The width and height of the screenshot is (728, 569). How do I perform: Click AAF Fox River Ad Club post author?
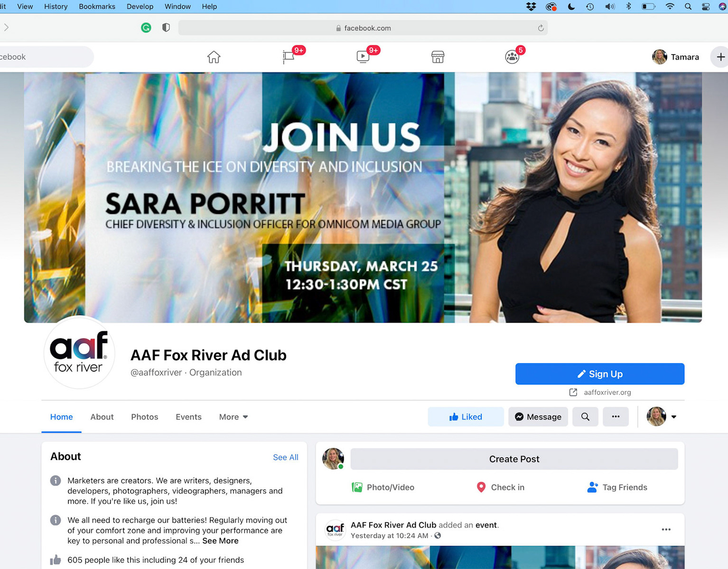pos(393,525)
